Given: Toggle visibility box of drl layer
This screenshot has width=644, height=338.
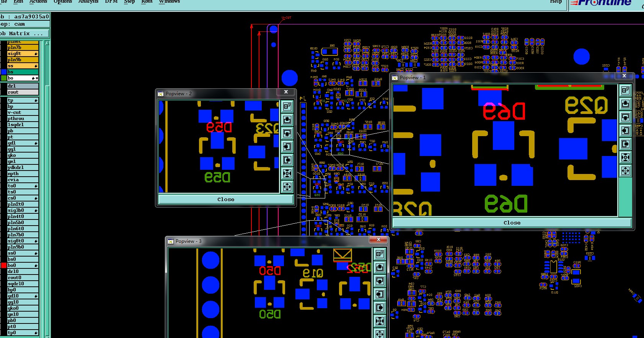Looking at the screenshot, I should click(4, 86).
